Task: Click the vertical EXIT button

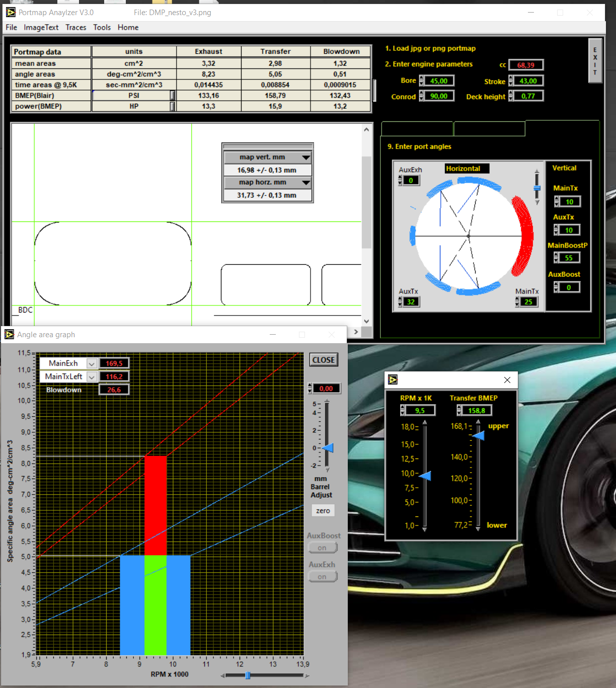Action: click(x=595, y=61)
